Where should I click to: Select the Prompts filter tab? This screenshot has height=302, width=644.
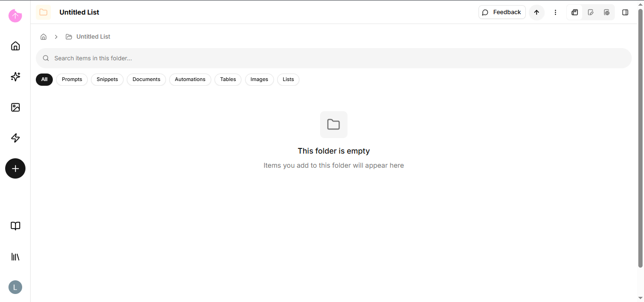pyautogui.click(x=72, y=80)
